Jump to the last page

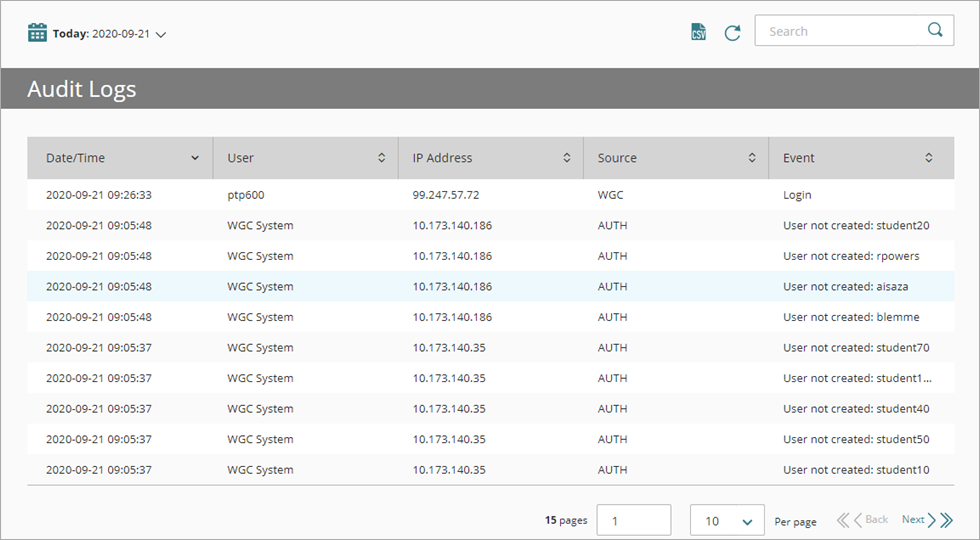pyautogui.click(x=947, y=519)
